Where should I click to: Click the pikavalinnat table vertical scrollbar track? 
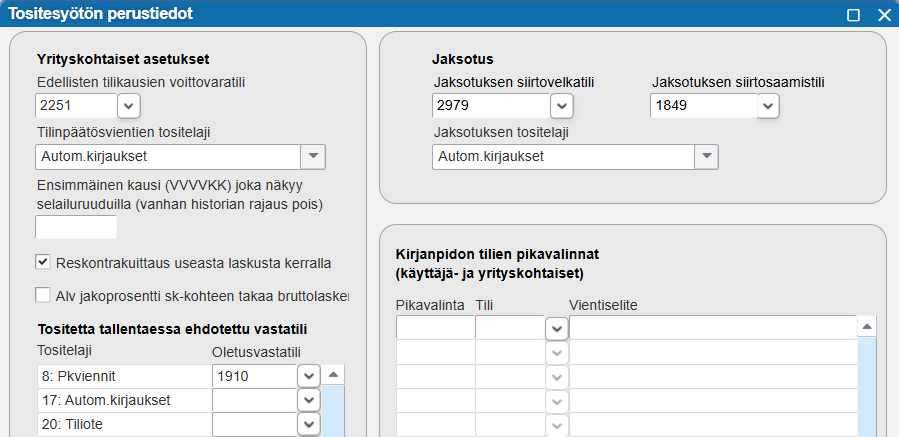867,387
